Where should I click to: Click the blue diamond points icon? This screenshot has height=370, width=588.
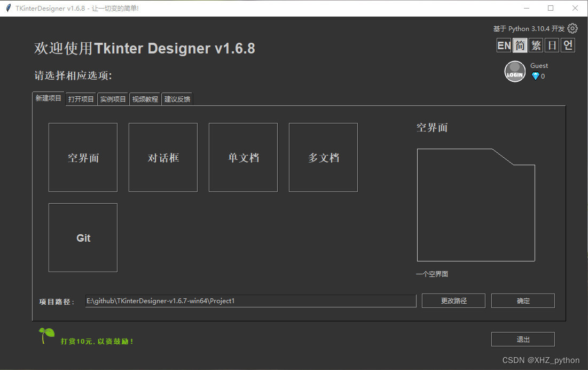(536, 76)
